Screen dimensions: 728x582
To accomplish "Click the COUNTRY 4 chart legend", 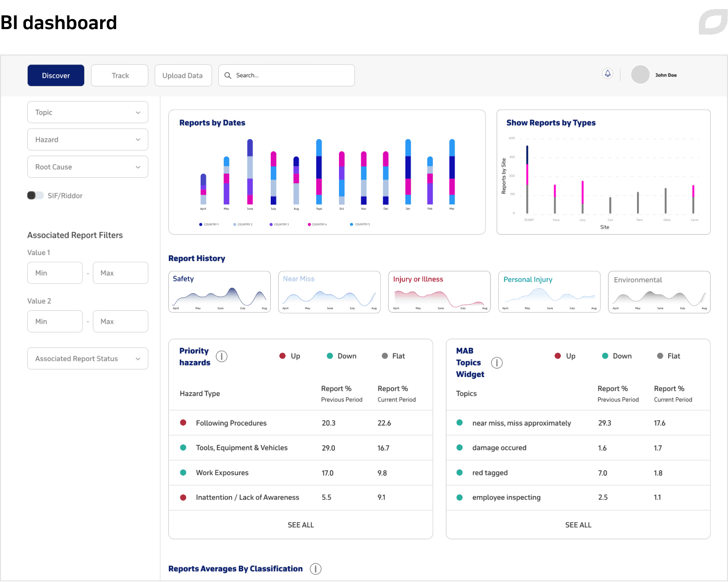I will point(318,224).
